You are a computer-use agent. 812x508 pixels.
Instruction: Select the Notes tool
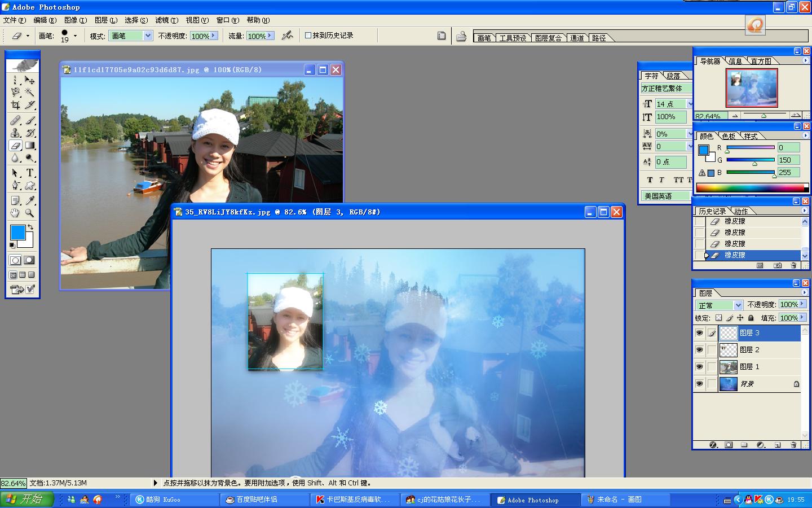[x=15, y=200]
